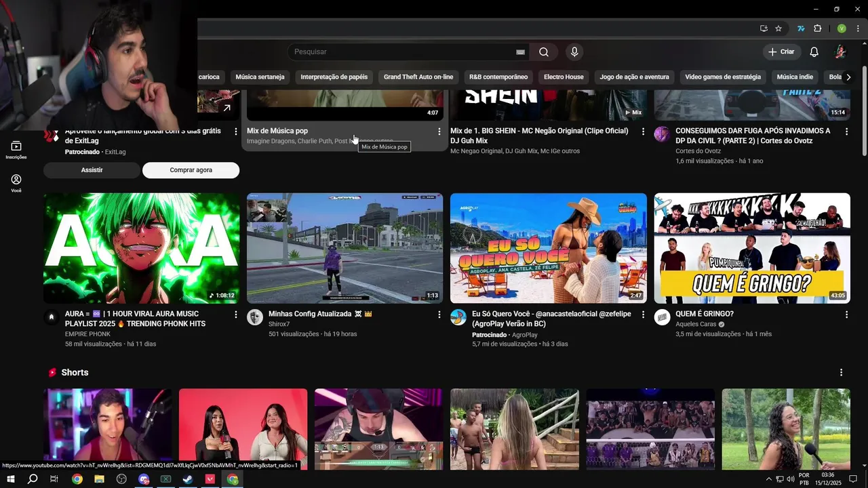This screenshot has height=488, width=868.
Task: Open the YouTube account avatar menu
Action: coord(840,52)
